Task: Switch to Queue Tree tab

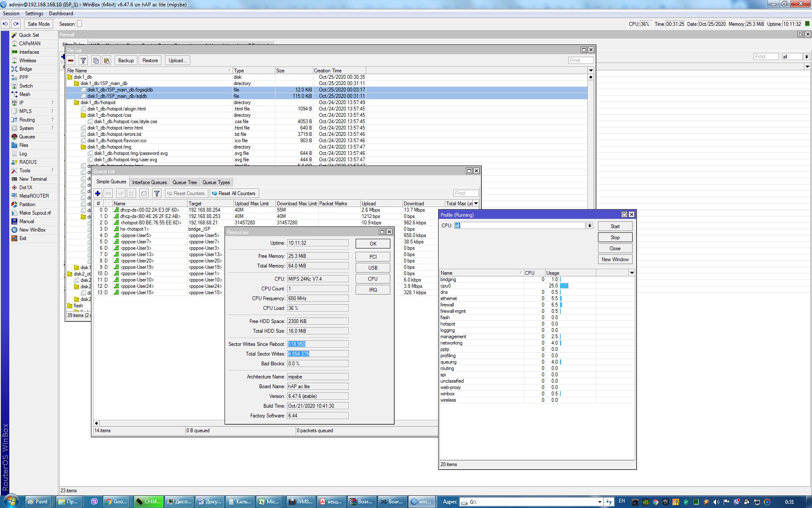Action: (184, 182)
